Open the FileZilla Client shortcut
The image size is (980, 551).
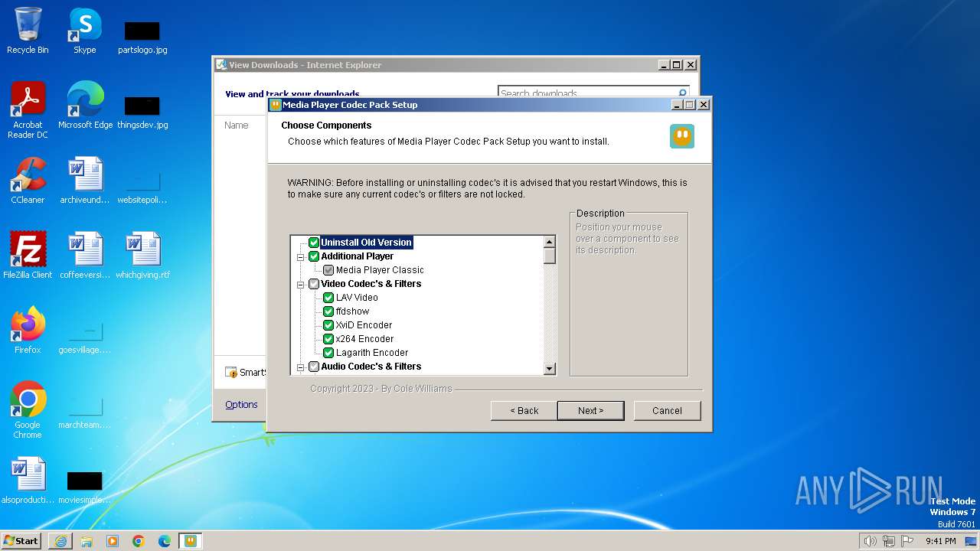(x=28, y=256)
